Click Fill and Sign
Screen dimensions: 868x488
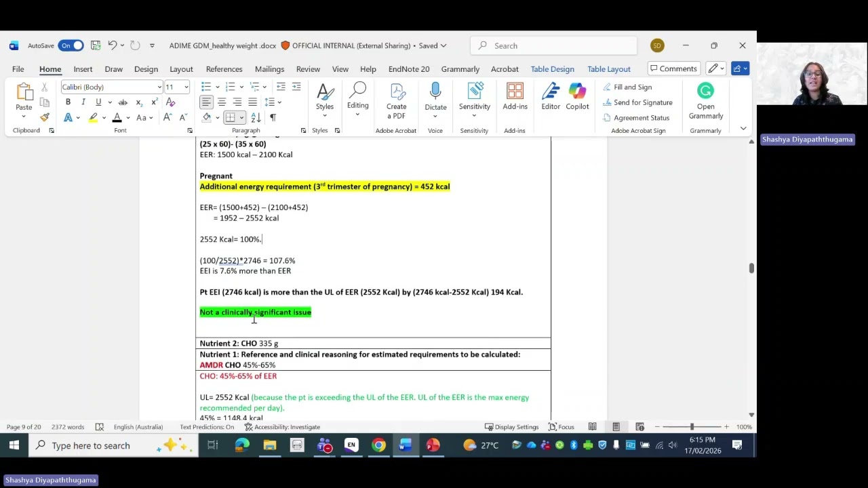627,87
